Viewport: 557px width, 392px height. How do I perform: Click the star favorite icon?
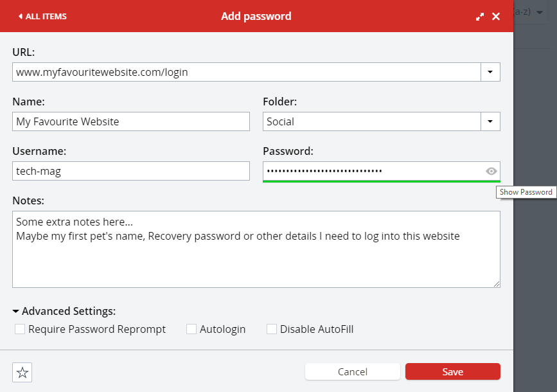pyautogui.click(x=22, y=373)
